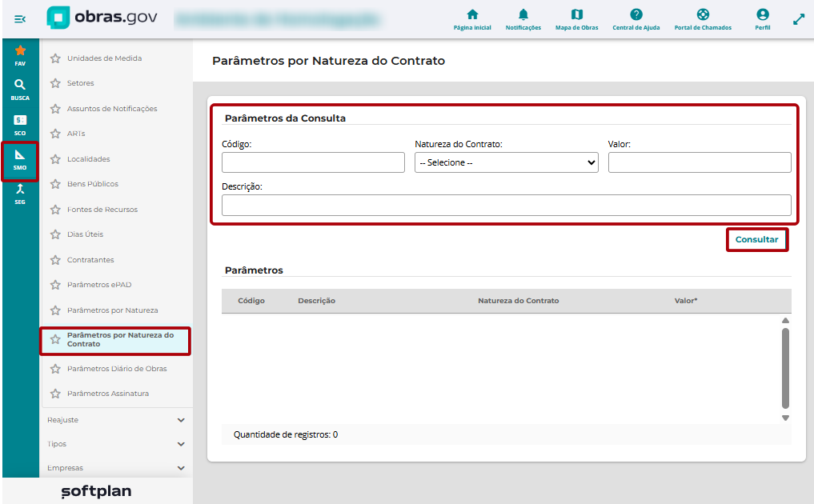Image resolution: width=814 pixels, height=504 pixels.
Task: Collapse the sidebar with the hamburger menu icon
Action: 20,19
